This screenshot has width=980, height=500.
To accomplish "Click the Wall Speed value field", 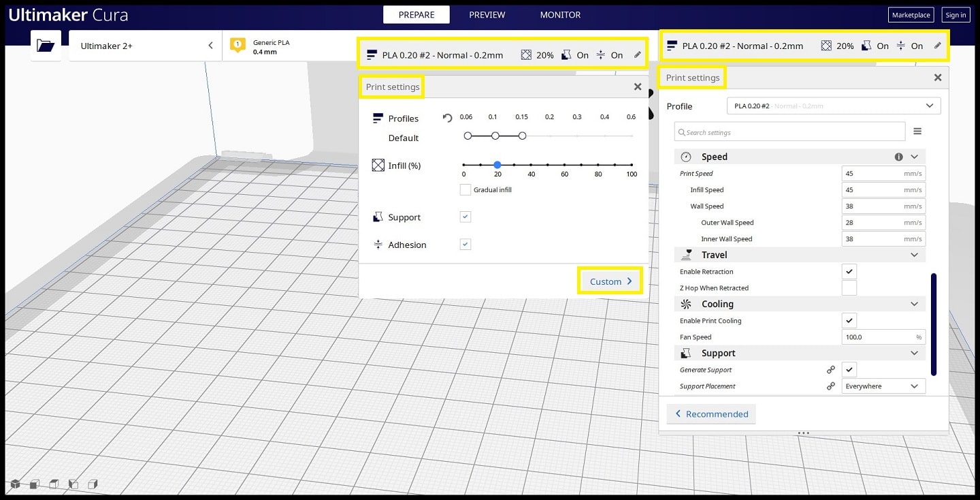I will [x=883, y=206].
